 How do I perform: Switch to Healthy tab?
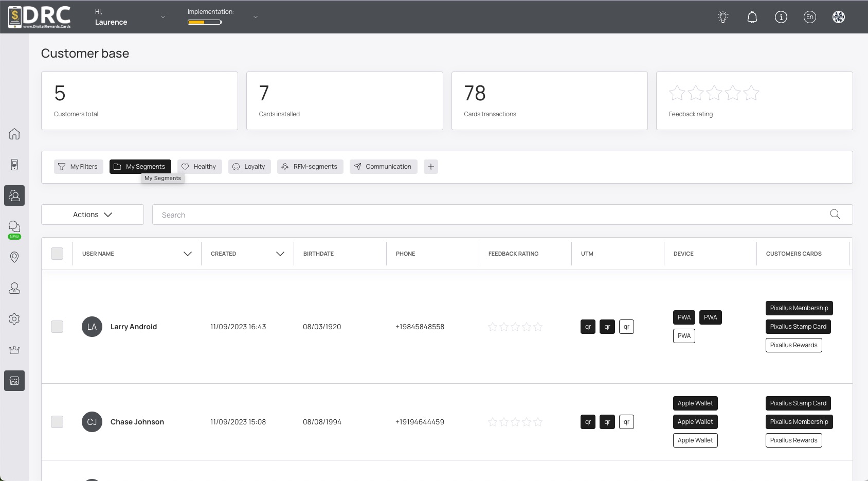[x=200, y=167]
